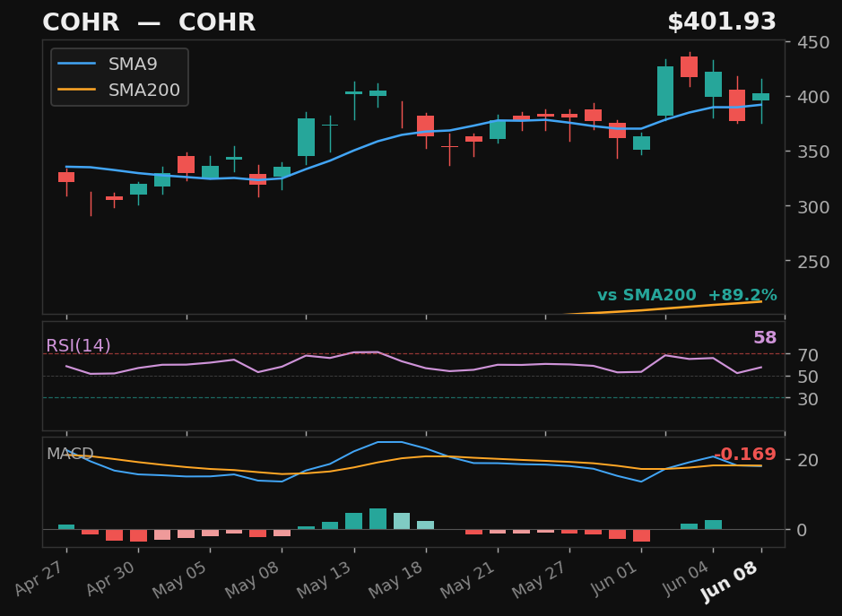This screenshot has width=842, height=616.
Task: Click the May 13 date label
Action: click(x=325, y=579)
